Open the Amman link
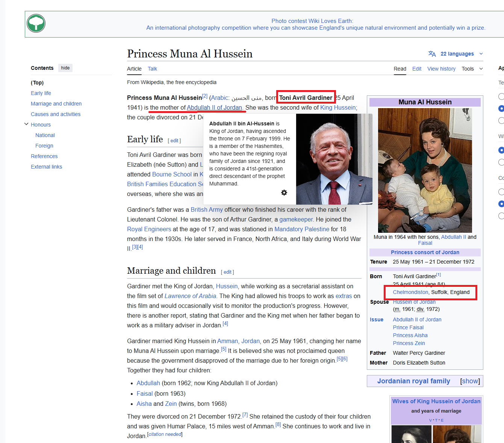Viewport: 504px width, 443px height. pyautogui.click(x=227, y=341)
